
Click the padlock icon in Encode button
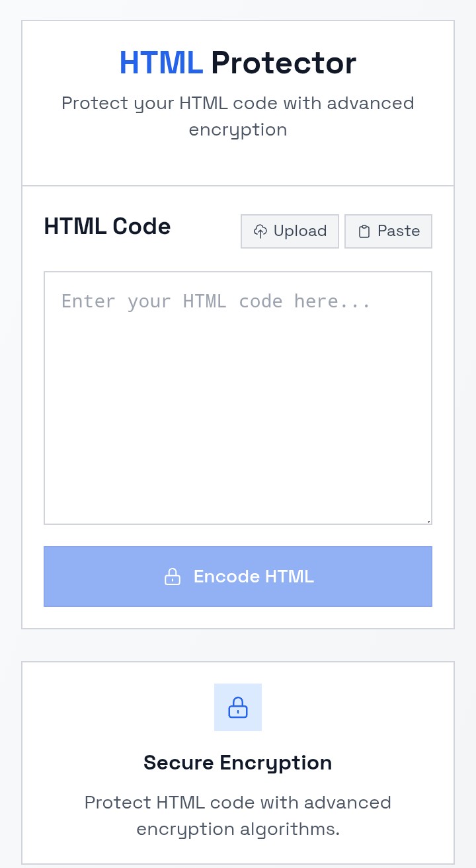(x=173, y=576)
